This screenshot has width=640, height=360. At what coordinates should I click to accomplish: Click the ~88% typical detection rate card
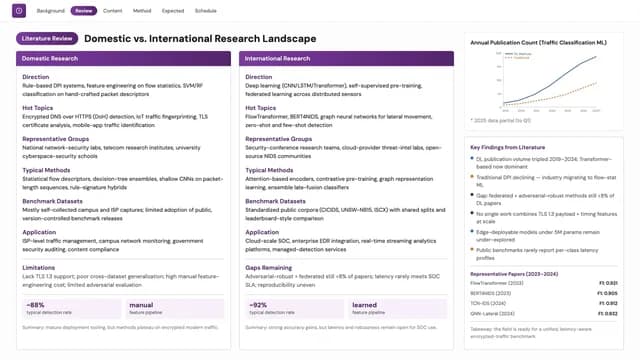click(71, 309)
